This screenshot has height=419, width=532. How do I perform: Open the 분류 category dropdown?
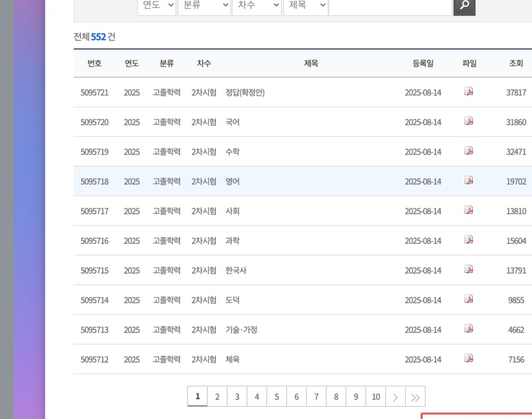(204, 6)
